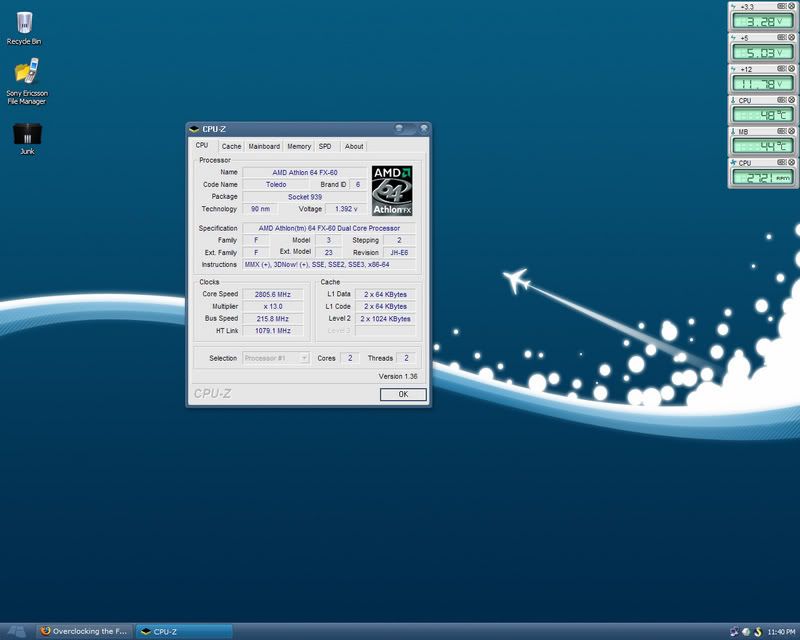Close the +5 voltage gadget

[x=791, y=37]
